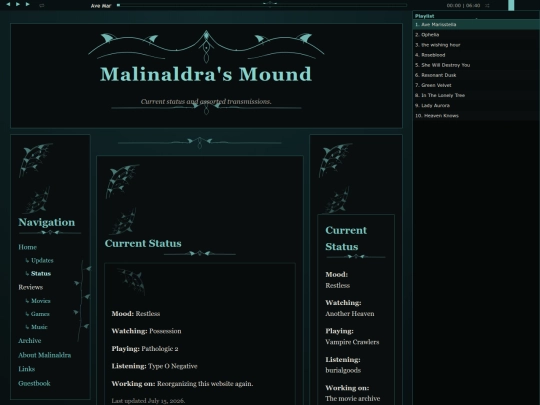Image resolution: width=540 pixels, height=405 pixels.
Task: Click the Malinaldra's Mound site title
Action: 206,74
